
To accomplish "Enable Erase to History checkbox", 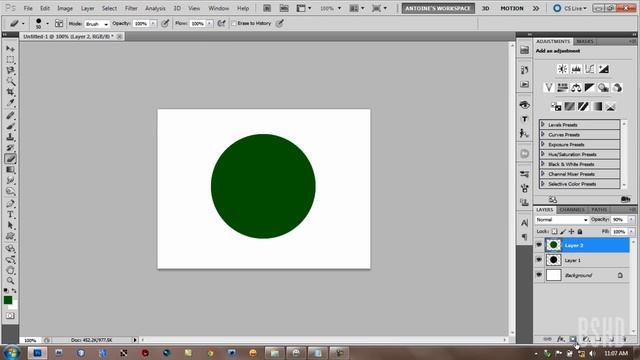I will tap(234, 24).
